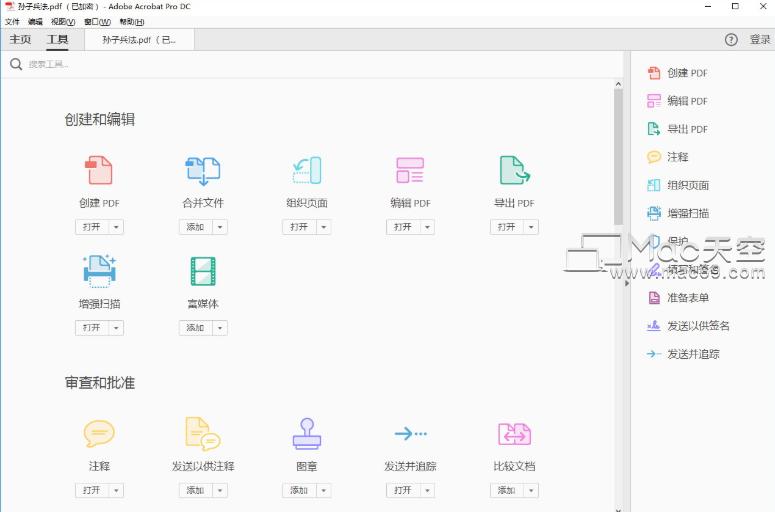This screenshot has width=775, height=512.
Task: Click 发送并追踪 in the right sidebar
Action: (683, 354)
